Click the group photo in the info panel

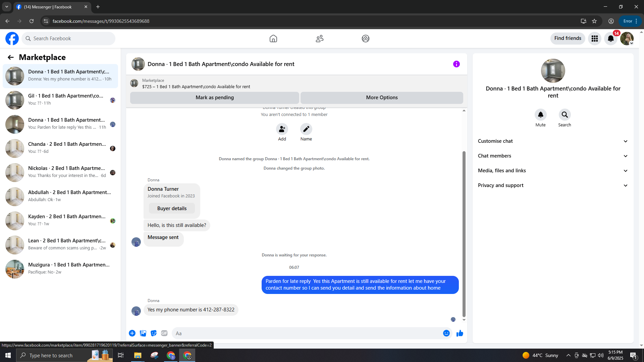tap(553, 71)
